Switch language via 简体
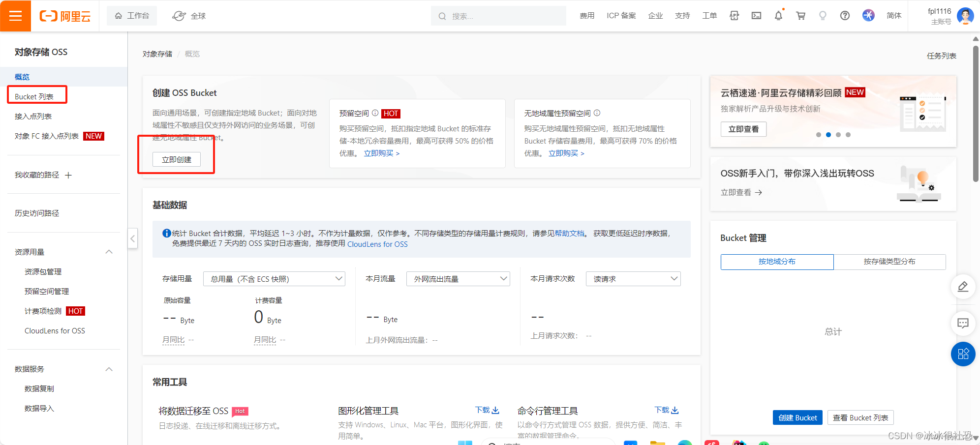The width and height of the screenshot is (980, 445). [894, 16]
